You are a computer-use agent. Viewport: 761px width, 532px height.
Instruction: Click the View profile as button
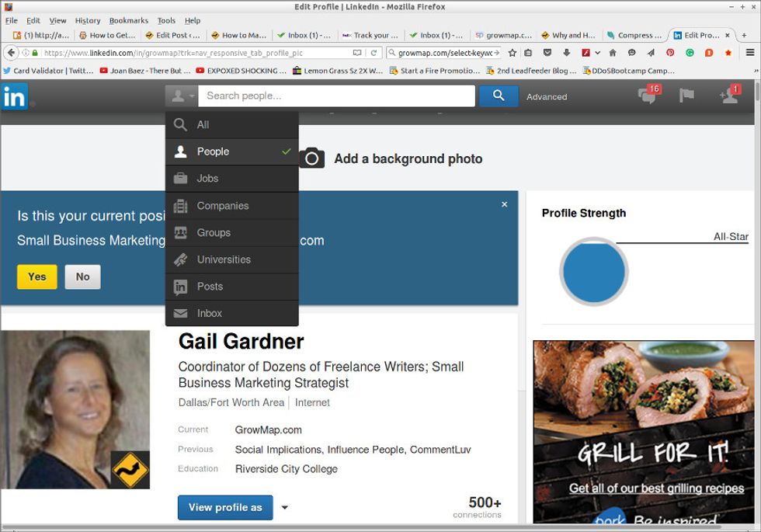[x=225, y=507]
